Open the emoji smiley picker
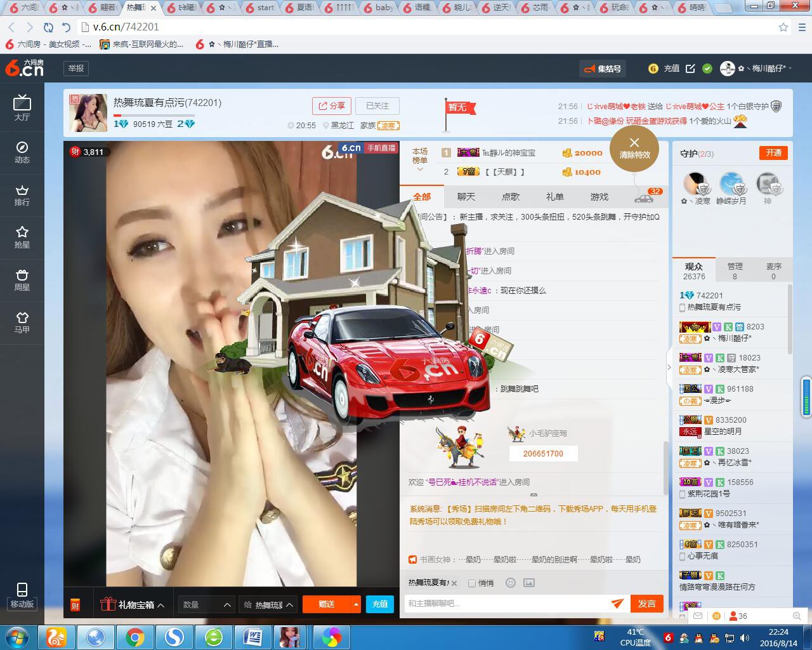The width and height of the screenshot is (812, 650). (x=511, y=583)
